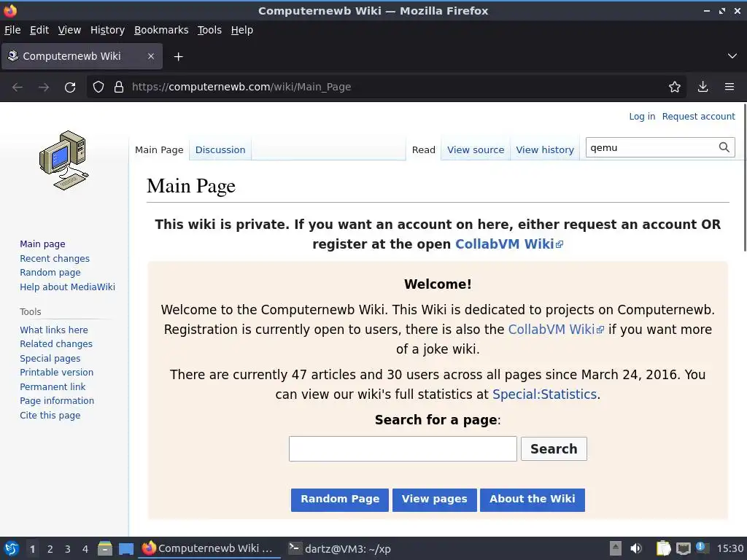Viewport: 747px width, 560px height.
Task: Open the View menu
Action: click(x=69, y=30)
